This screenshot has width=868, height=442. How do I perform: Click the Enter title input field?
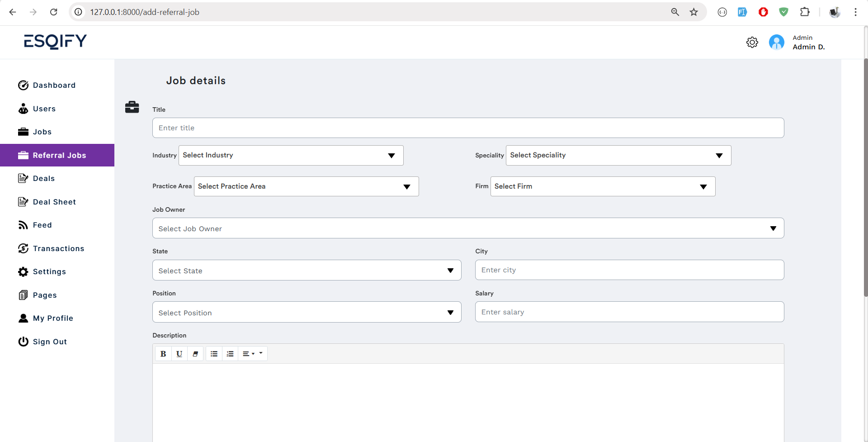point(468,128)
